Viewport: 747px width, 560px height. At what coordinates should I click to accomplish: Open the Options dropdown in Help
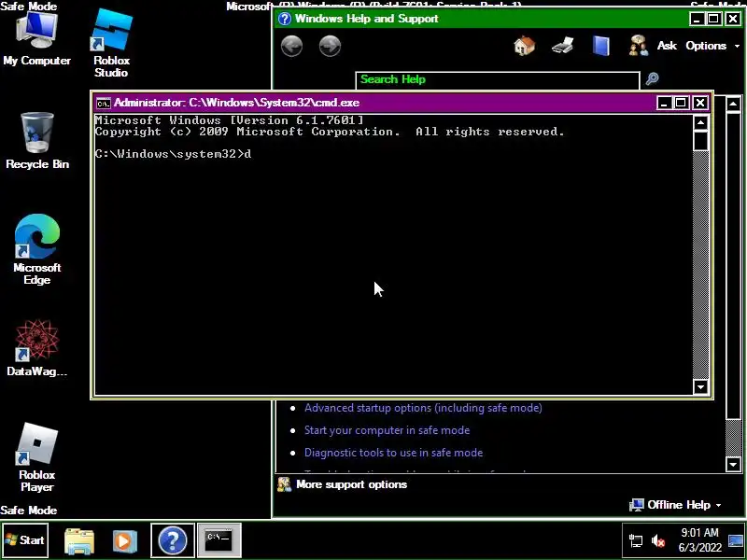coord(712,46)
